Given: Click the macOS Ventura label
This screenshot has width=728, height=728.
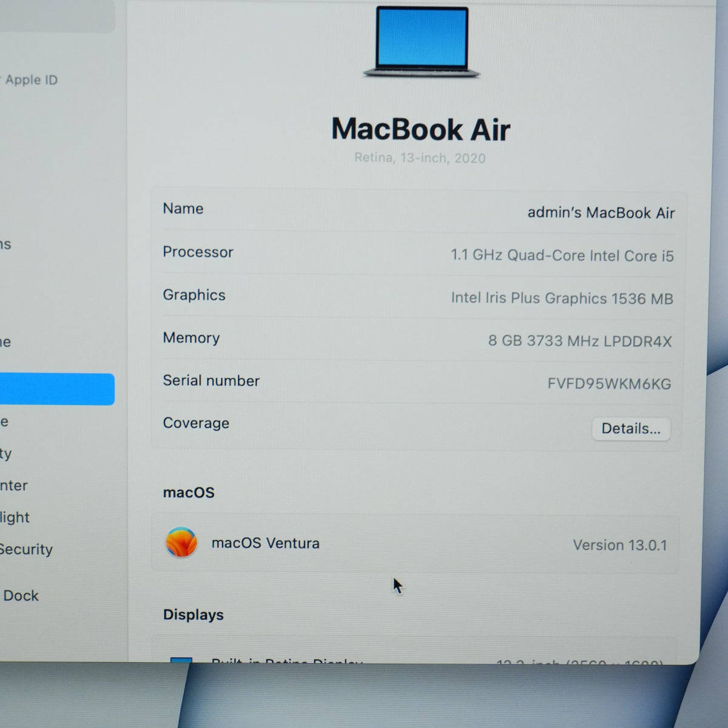Looking at the screenshot, I should (x=266, y=543).
